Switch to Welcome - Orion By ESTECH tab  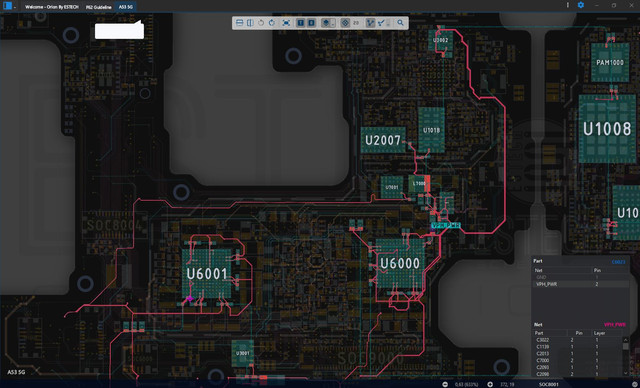[x=51, y=7]
